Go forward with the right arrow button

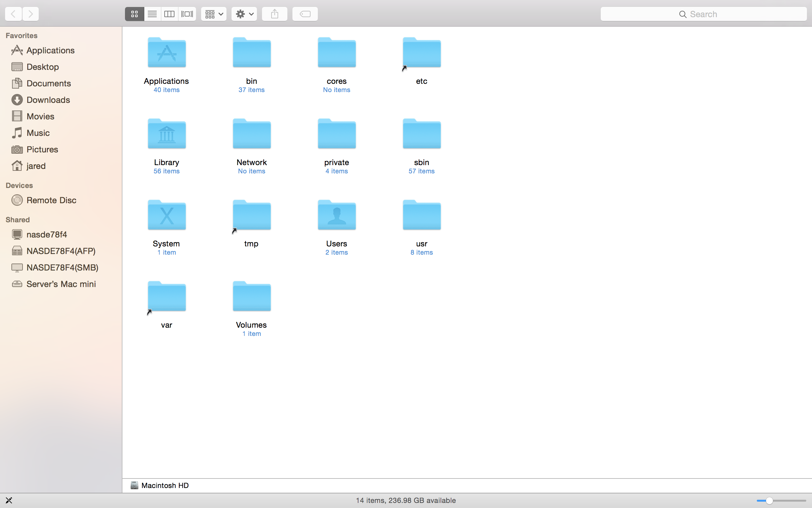tap(30, 14)
